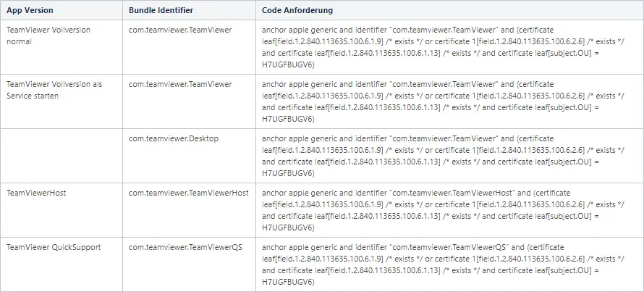Click the "com.teamviewer.TeamViewerQS" bundle identifier
644x292 pixels.
pos(186,247)
